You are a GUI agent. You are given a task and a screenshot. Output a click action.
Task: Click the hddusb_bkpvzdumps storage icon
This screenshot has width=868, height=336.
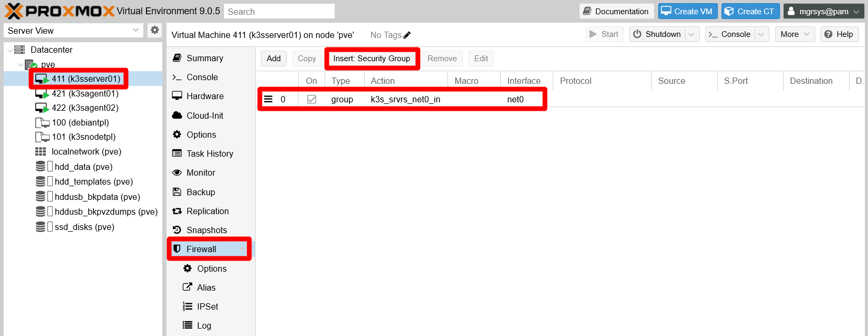pyautogui.click(x=41, y=212)
